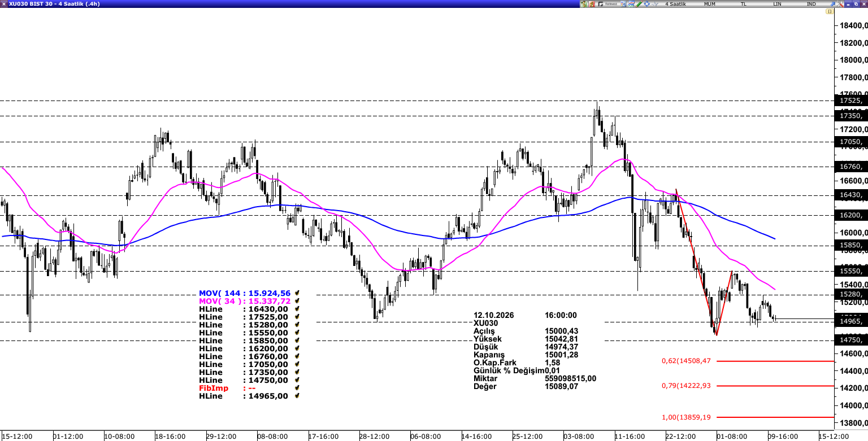Screen dimensions: 868x441
Task: Click the 12.10.2026 date in data box
Action: (x=494, y=315)
